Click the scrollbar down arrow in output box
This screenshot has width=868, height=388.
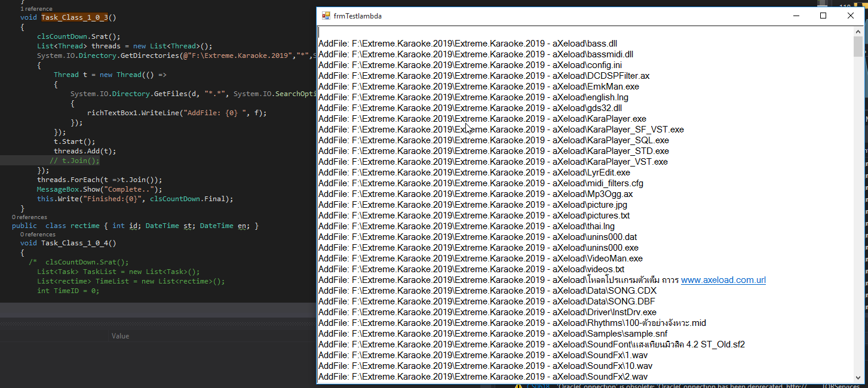coord(858,378)
